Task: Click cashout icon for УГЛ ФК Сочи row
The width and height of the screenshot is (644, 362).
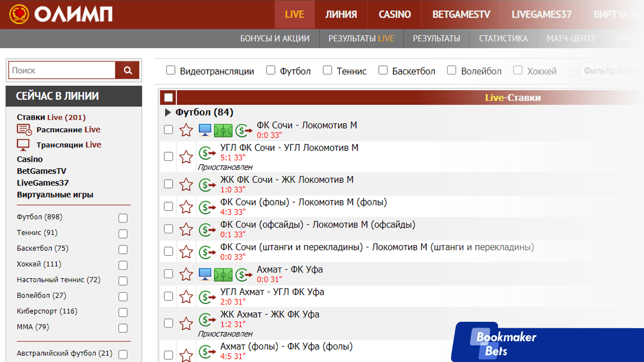Action: [x=208, y=153]
